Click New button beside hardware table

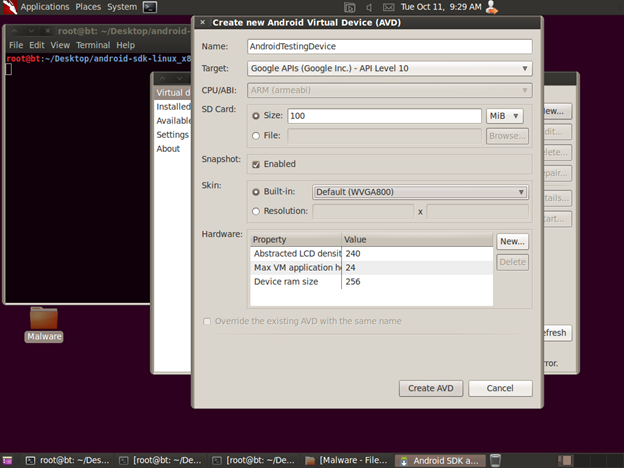512,241
